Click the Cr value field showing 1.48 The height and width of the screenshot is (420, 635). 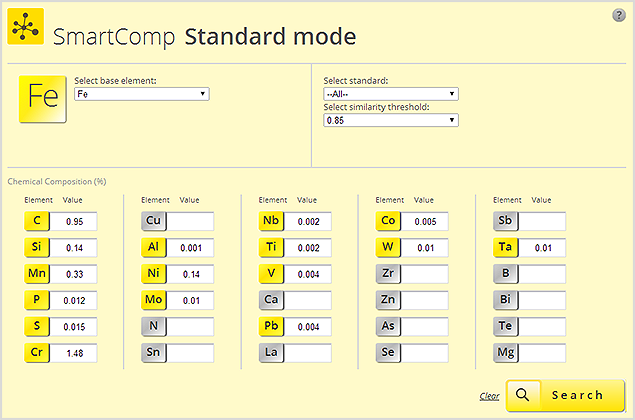(x=74, y=353)
